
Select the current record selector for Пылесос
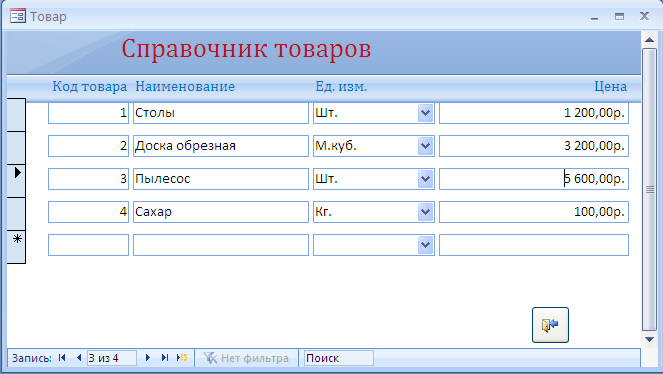point(16,181)
